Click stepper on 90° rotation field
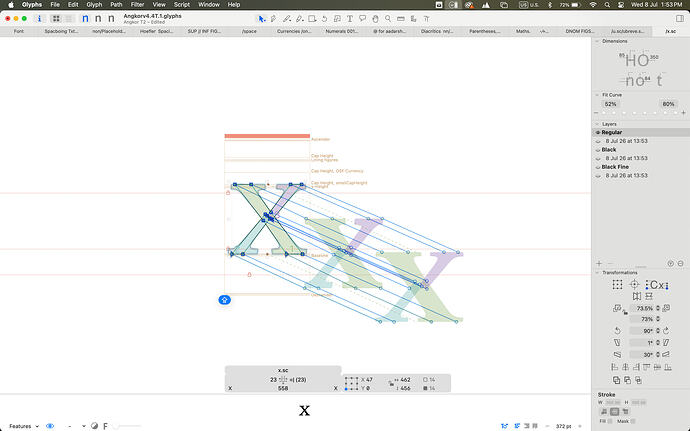 point(658,331)
